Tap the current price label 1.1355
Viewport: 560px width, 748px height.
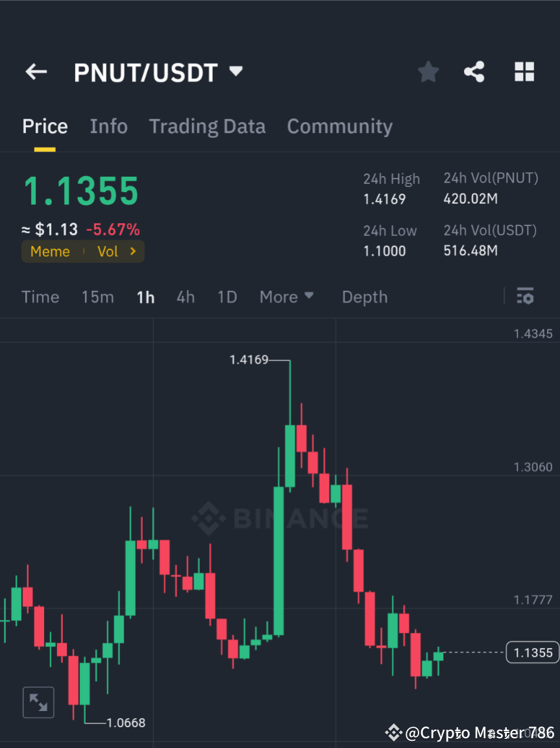pyautogui.click(x=532, y=653)
